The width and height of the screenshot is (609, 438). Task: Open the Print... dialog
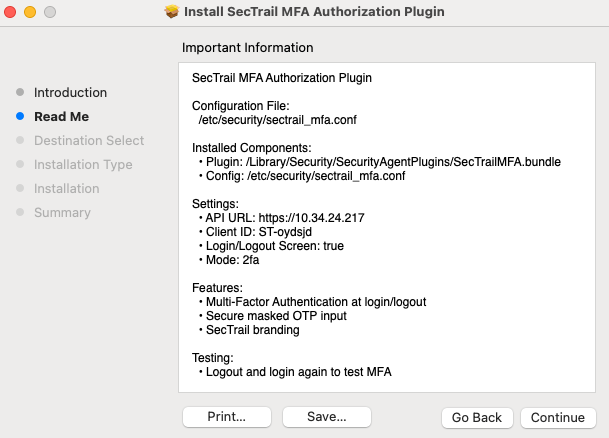227,417
